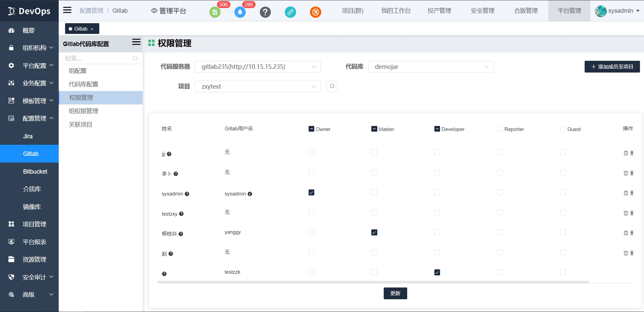Uncheck the Master checkbox for yanggy
Image resolution: width=644 pixels, height=312 pixels.
click(x=374, y=232)
